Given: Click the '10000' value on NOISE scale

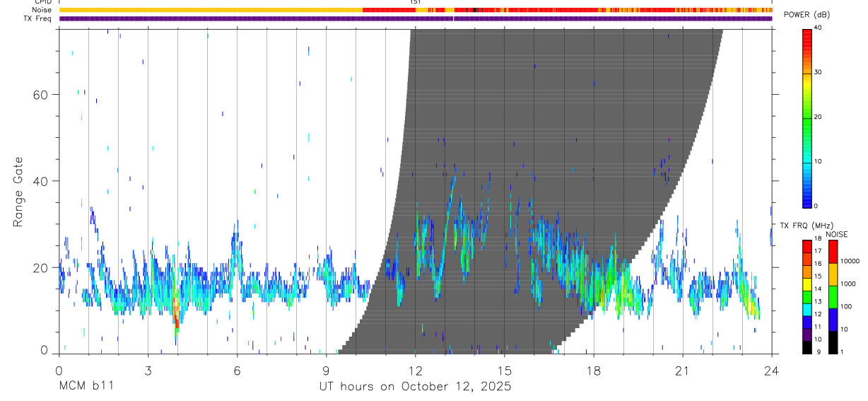Looking at the screenshot, I should point(850,261).
